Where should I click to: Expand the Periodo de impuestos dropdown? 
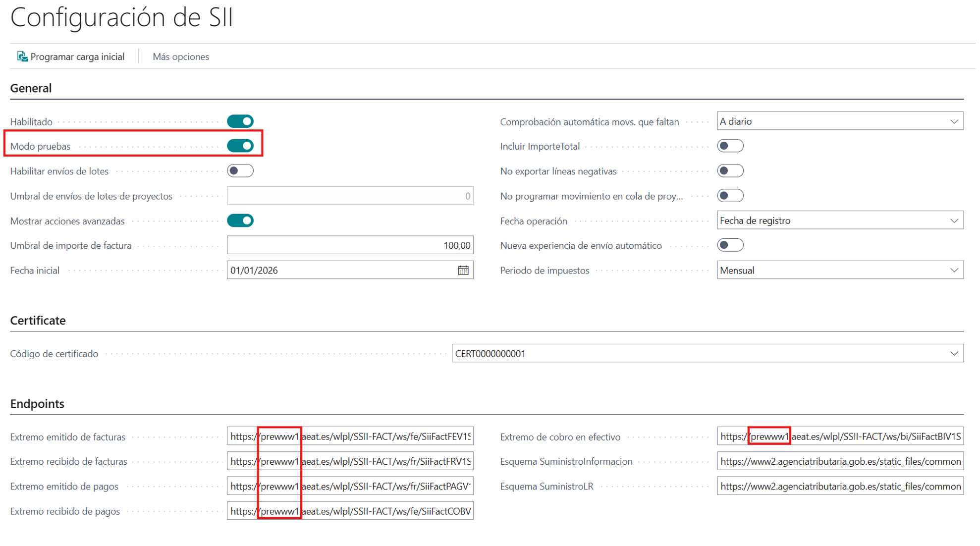(x=954, y=270)
